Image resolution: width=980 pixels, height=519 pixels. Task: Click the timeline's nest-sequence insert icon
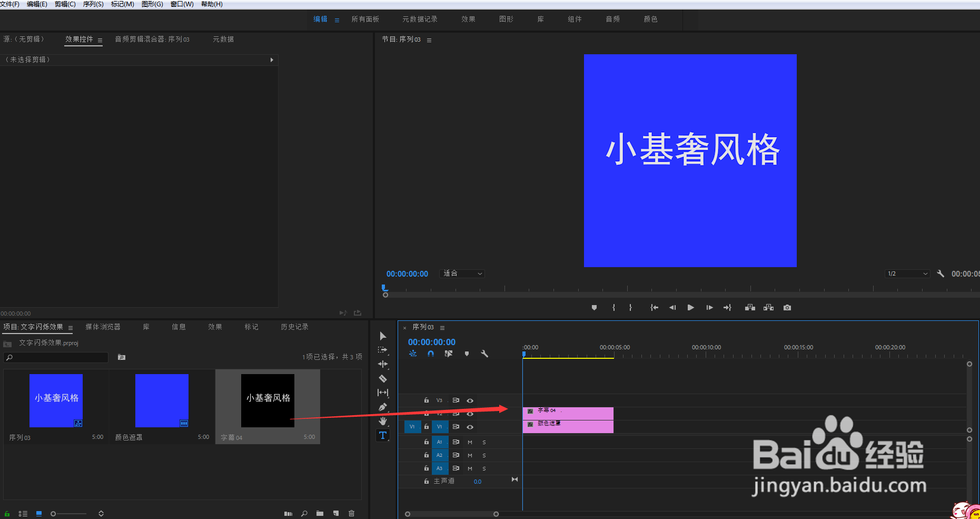413,354
